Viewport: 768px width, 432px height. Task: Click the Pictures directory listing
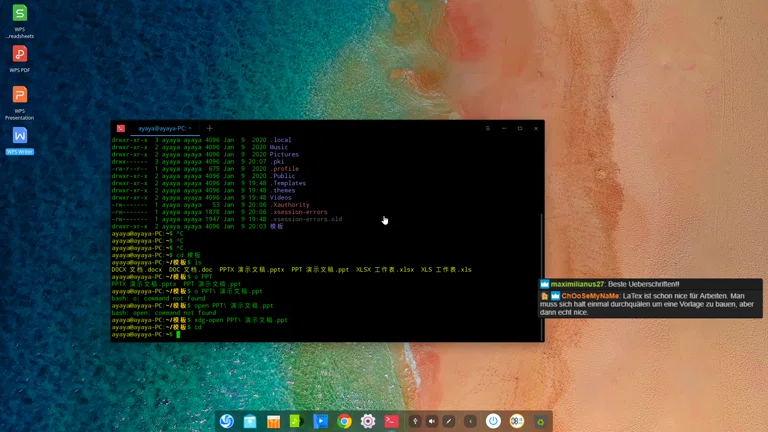click(284, 154)
